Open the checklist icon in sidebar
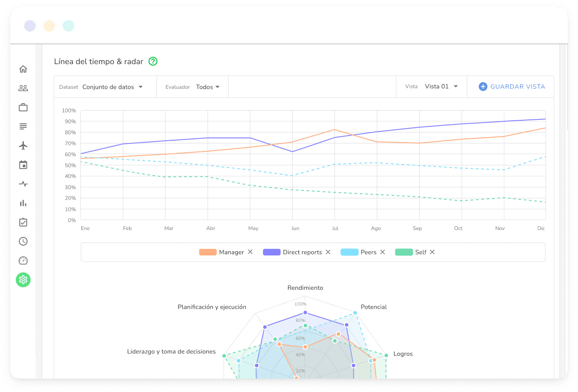 click(23, 222)
